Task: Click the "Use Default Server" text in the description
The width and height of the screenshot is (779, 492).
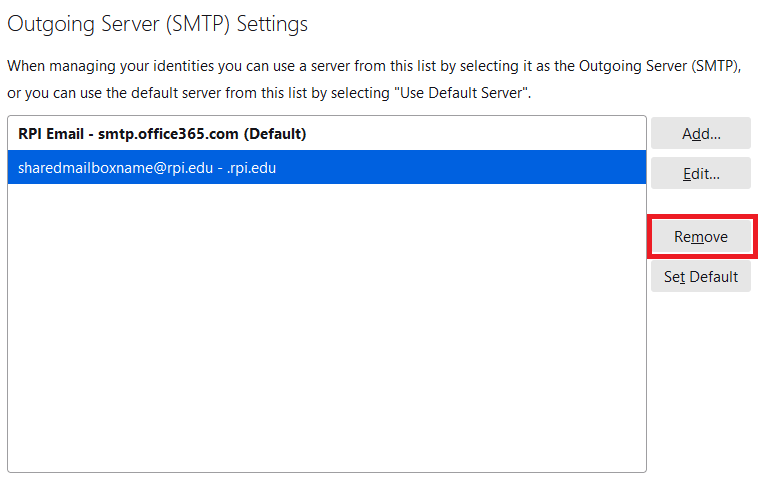Action: tap(464, 93)
